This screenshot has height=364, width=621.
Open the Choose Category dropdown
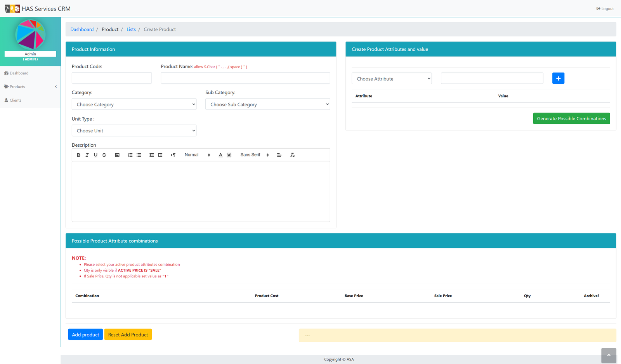click(134, 104)
